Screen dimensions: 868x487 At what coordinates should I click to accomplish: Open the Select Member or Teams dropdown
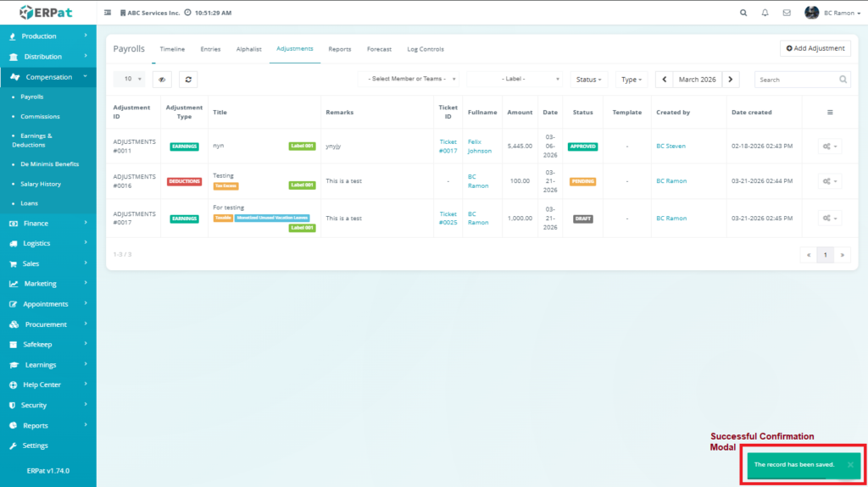click(x=409, y=79)
